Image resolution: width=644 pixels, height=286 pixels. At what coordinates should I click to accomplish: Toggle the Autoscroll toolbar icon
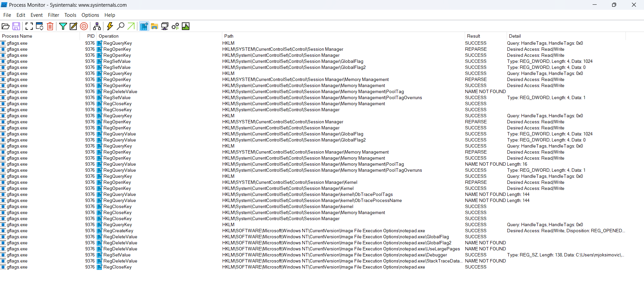point(40,26)
